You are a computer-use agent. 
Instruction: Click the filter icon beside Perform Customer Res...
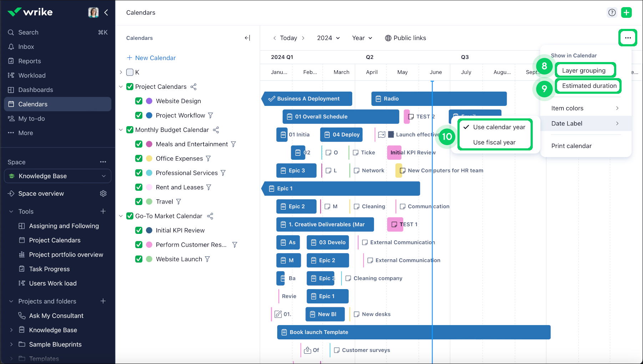coord(235,245)
